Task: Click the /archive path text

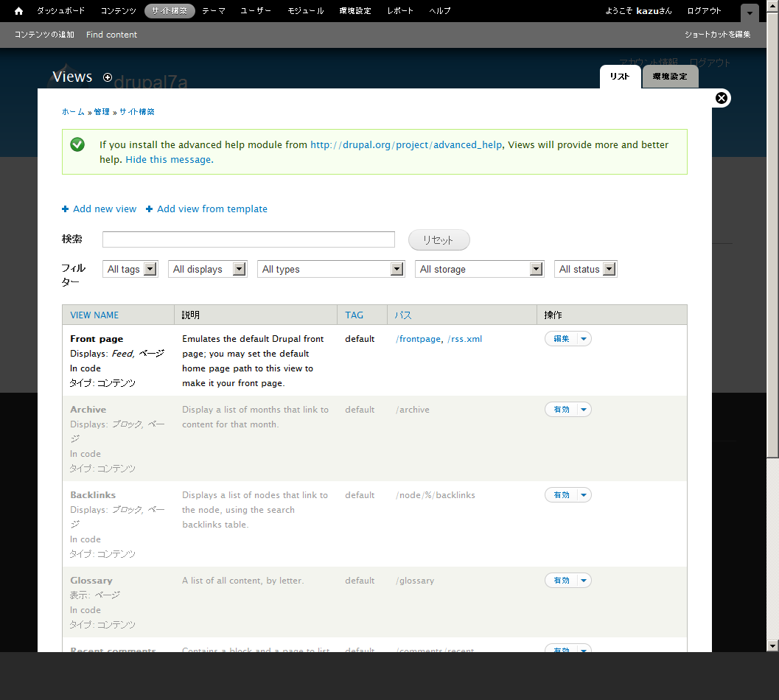Action: (413, 410)
